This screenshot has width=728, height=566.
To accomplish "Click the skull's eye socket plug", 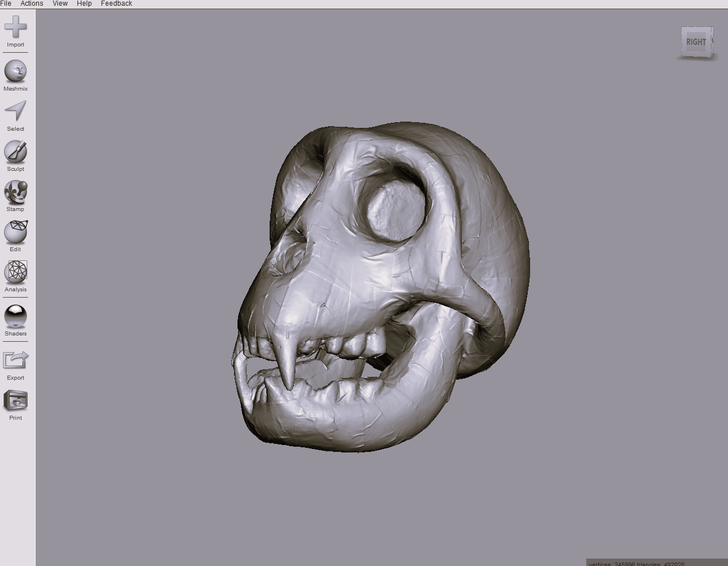I will (x=396, y=209).
